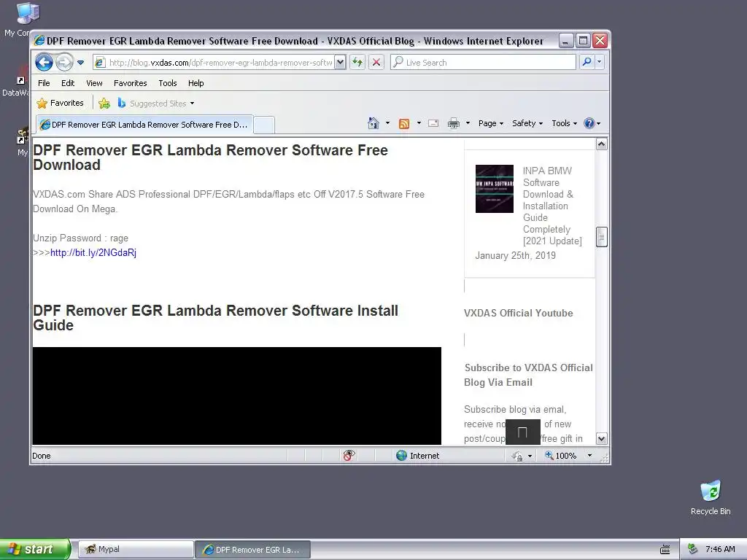Click the INPA BMW software thumbnail image
The width and height of the screenshot is (747, 560).
[x=495, y=189]
